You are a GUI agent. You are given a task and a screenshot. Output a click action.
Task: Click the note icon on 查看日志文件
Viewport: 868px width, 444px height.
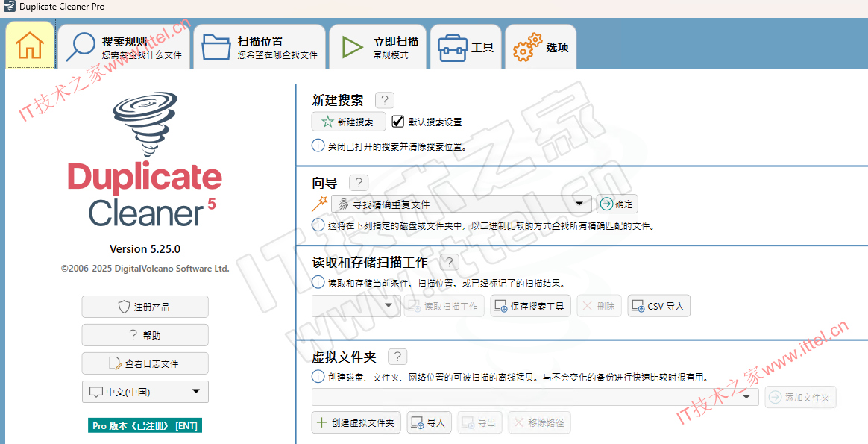pos(115,363)
